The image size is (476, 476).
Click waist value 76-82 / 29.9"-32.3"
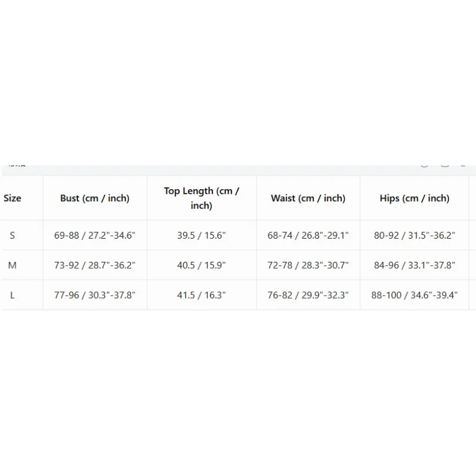(308, 295)
